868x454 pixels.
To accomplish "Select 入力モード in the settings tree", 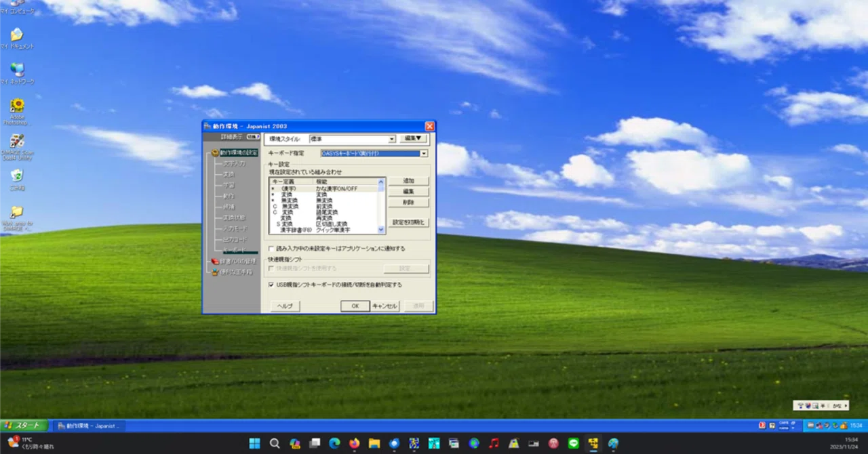I will click(235, 228).
